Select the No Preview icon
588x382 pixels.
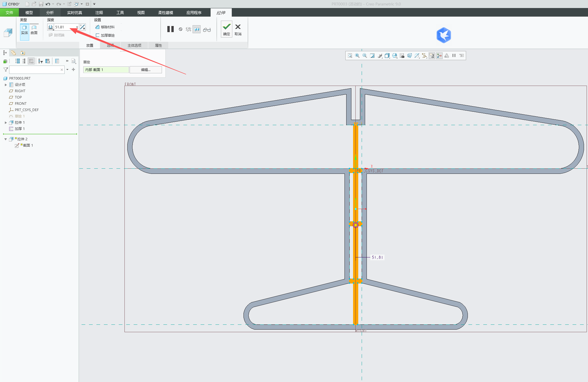181,29
